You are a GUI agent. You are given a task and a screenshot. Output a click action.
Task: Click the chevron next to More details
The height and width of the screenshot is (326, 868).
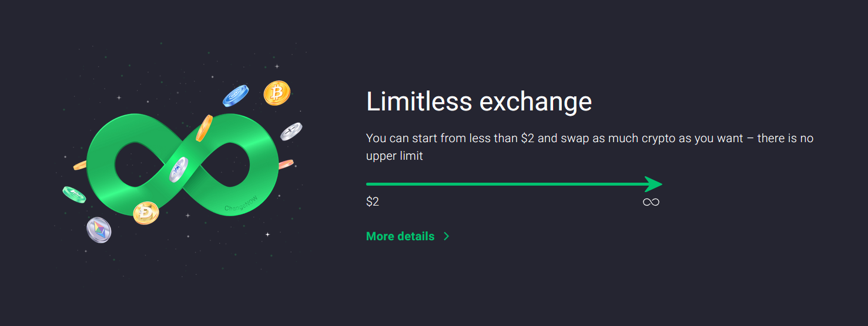447,236
